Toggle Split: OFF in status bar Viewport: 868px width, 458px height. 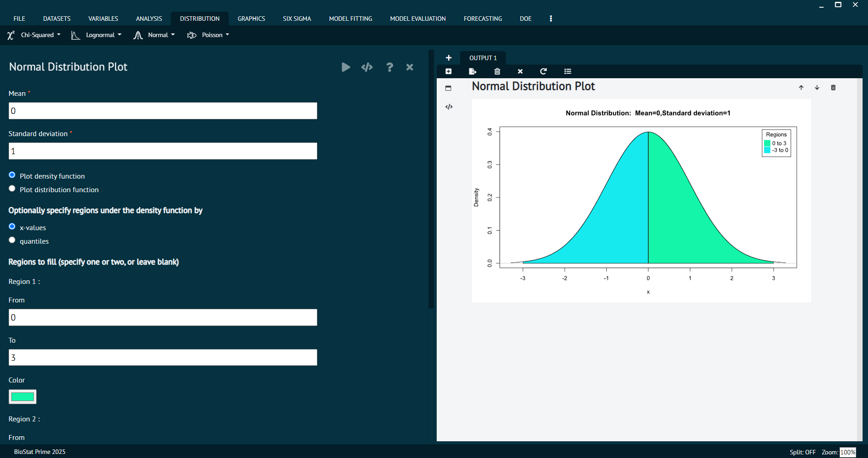coord(802,452)
